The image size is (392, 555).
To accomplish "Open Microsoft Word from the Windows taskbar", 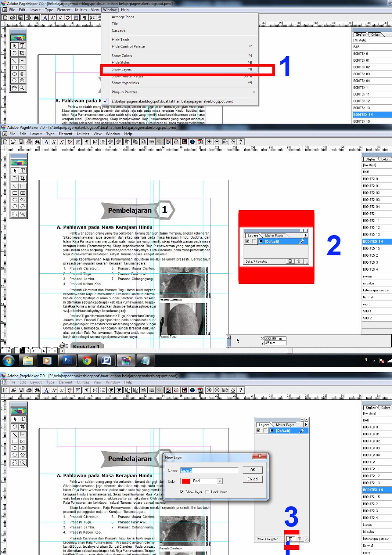I will pos(106,360).
